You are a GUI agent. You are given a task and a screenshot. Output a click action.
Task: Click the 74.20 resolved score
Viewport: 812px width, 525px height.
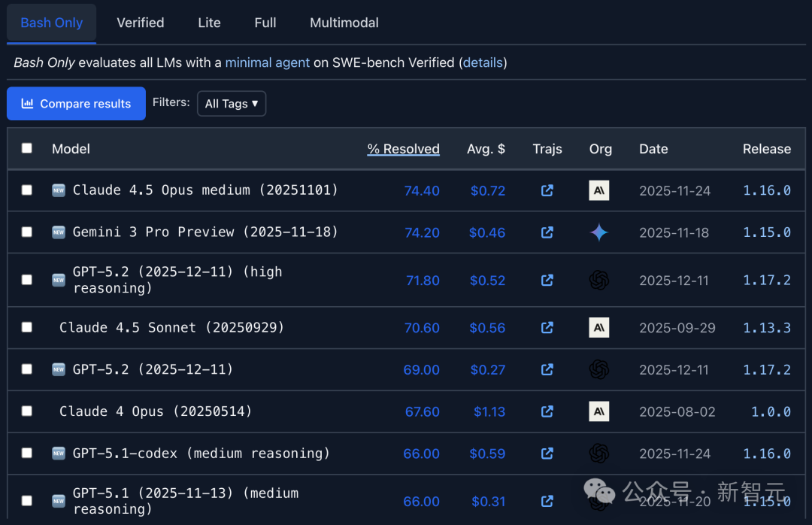click(422, 232)
